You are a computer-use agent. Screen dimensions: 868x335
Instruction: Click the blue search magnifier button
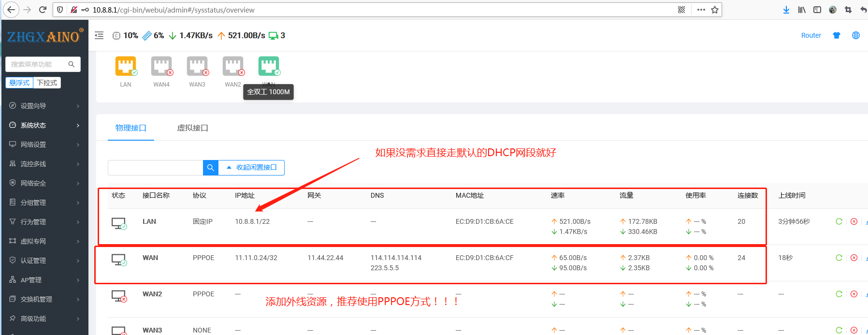click(x=211, y=168)
